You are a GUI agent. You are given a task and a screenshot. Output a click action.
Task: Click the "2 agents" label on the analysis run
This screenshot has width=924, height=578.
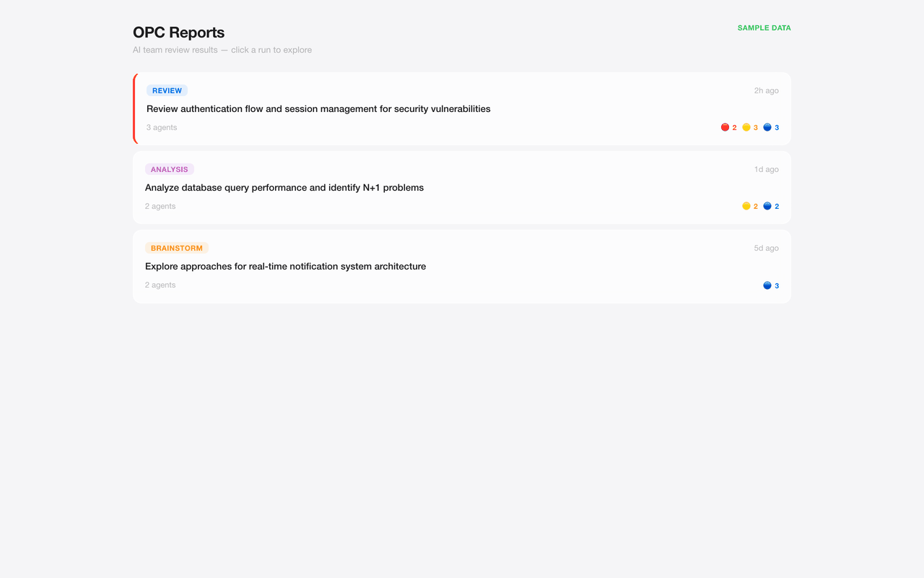pyautogui.click(x=160, y=206)
